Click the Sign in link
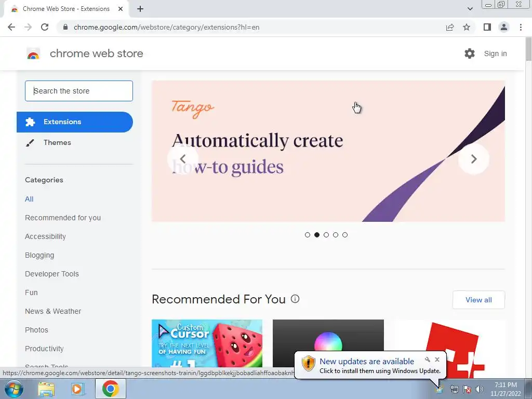532x399 pixels. click(495, 54)
